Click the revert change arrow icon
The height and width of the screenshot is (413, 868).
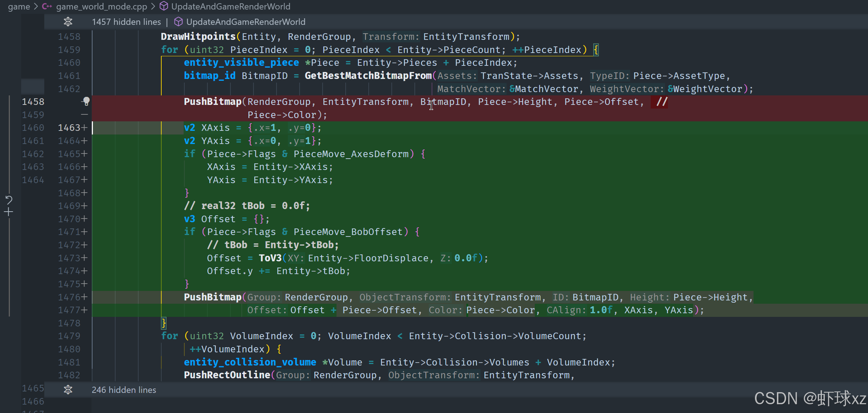click(9, 200)
